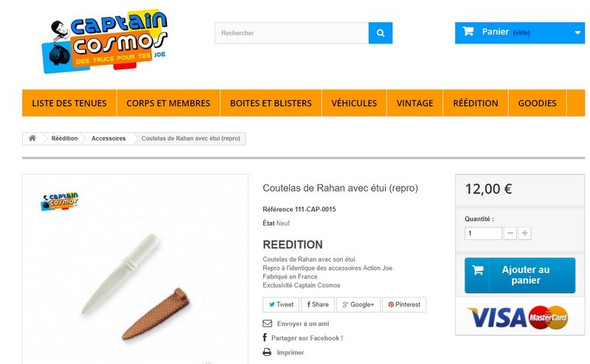Click Partager sur Facebook link
Viewport: 590px width, 364px height.
coord(302,337)
